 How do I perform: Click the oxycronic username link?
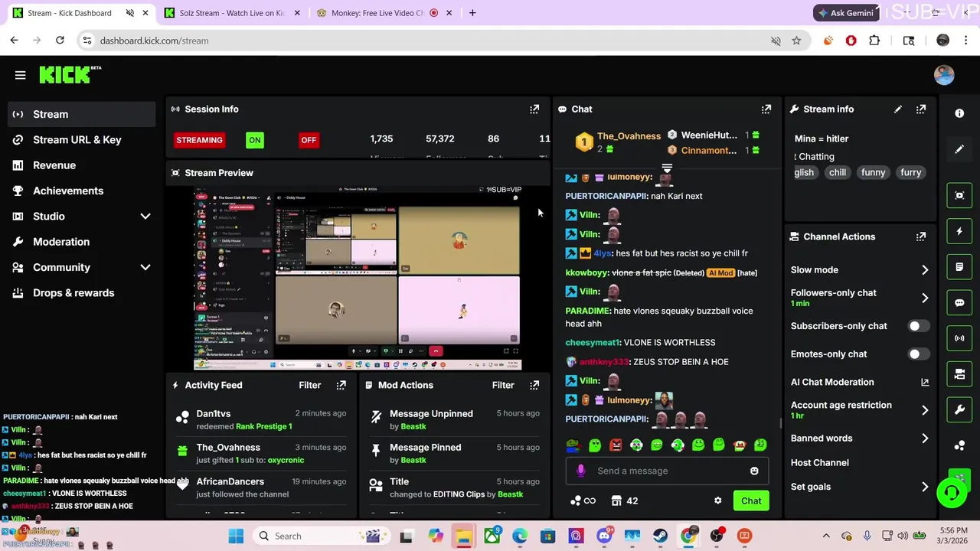(285, 460)
